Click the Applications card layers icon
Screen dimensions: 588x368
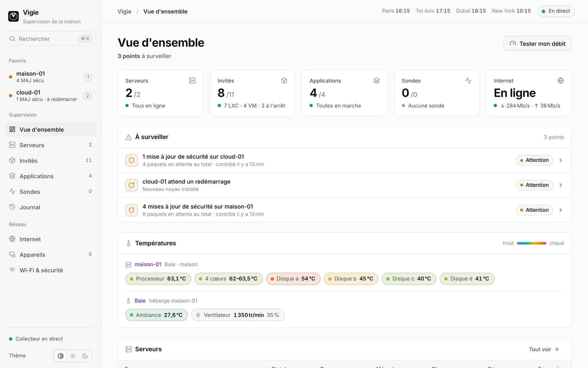pyautogui.click(x=376, y=80)
